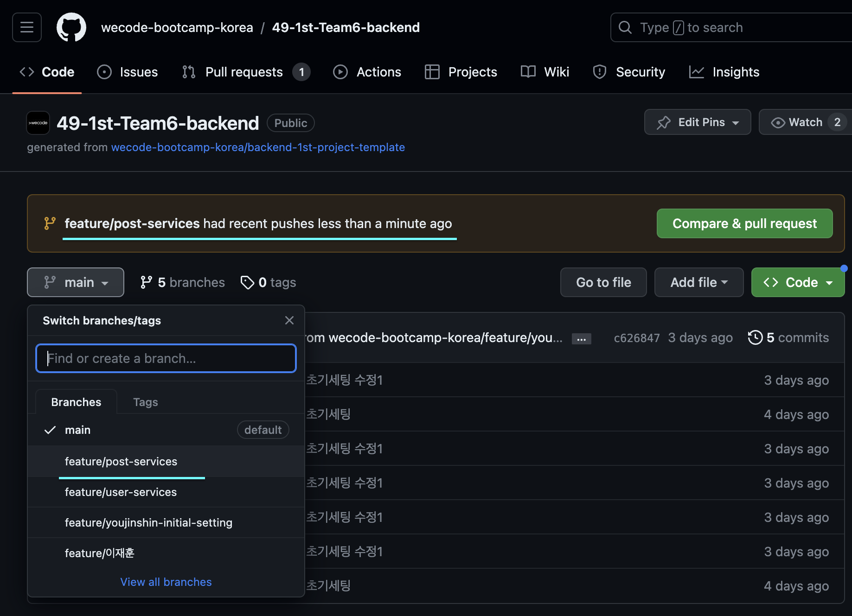Click the feature/post-services link in banner

(x=132, y=223)
